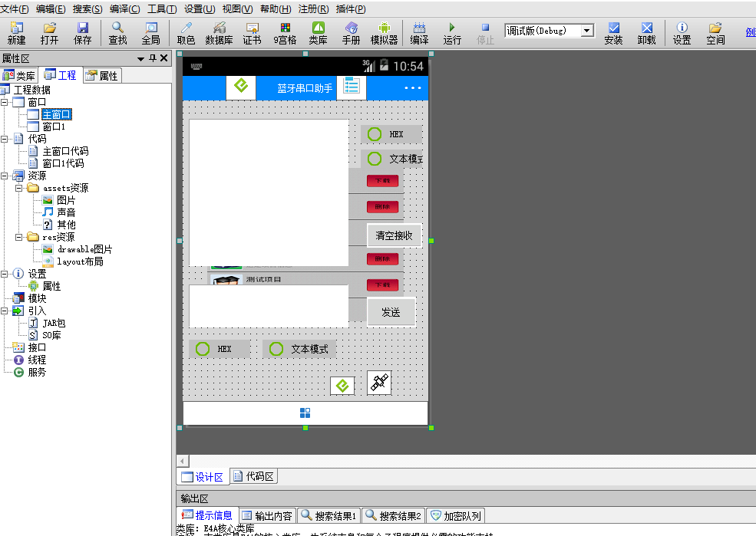Click the 运行 run icon
The image size is (756, 536).
pyautogui.click(x=452, y=33)
